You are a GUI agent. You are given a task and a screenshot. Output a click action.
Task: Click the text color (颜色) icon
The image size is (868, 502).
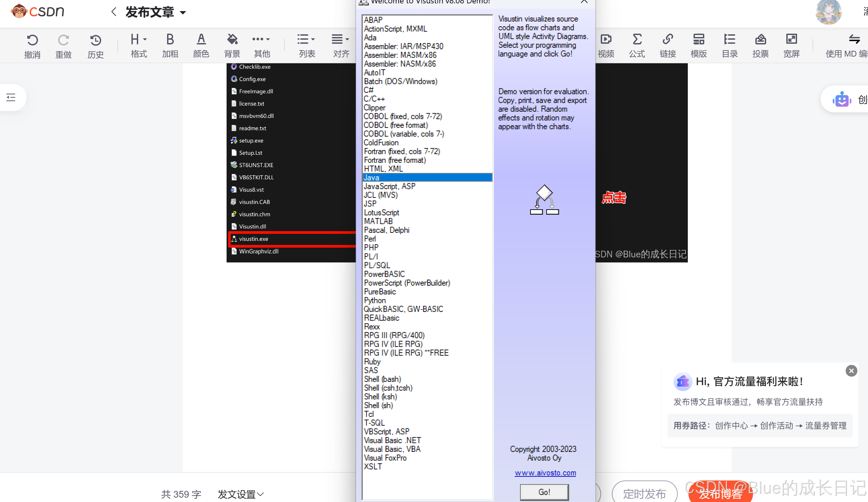201,39
